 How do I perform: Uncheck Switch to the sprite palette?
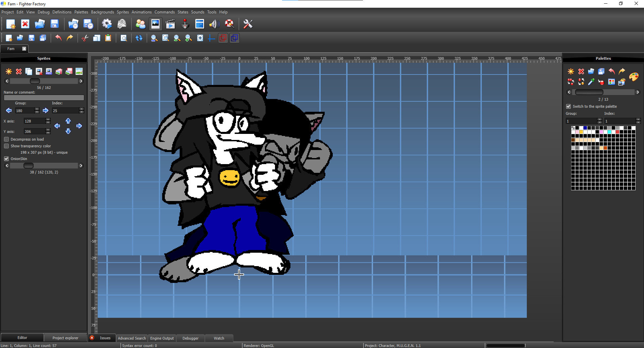pos(568,106)
